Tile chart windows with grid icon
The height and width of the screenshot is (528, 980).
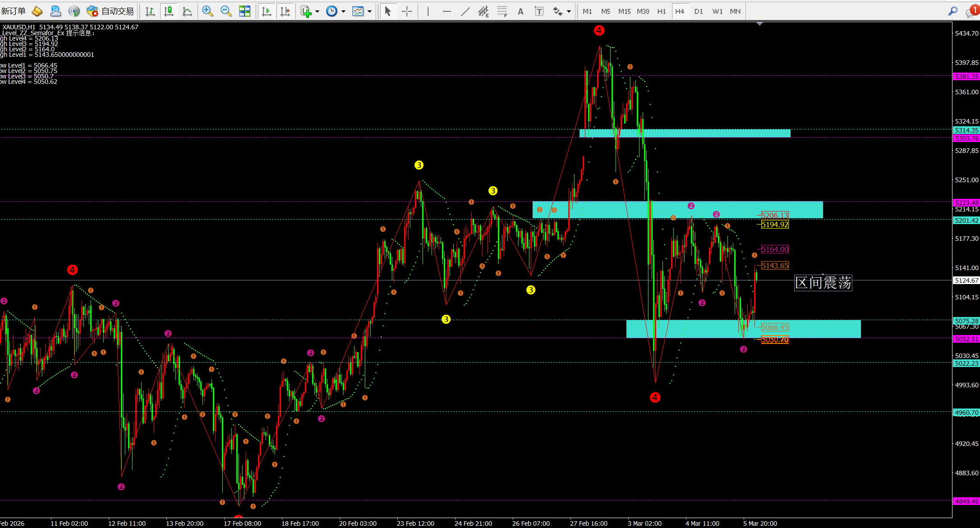(244, 11)
